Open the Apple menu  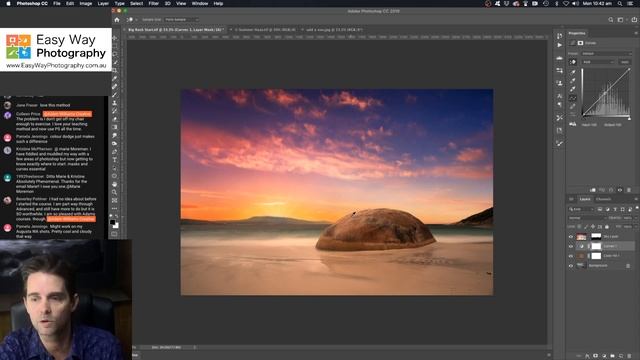(8, 3)
